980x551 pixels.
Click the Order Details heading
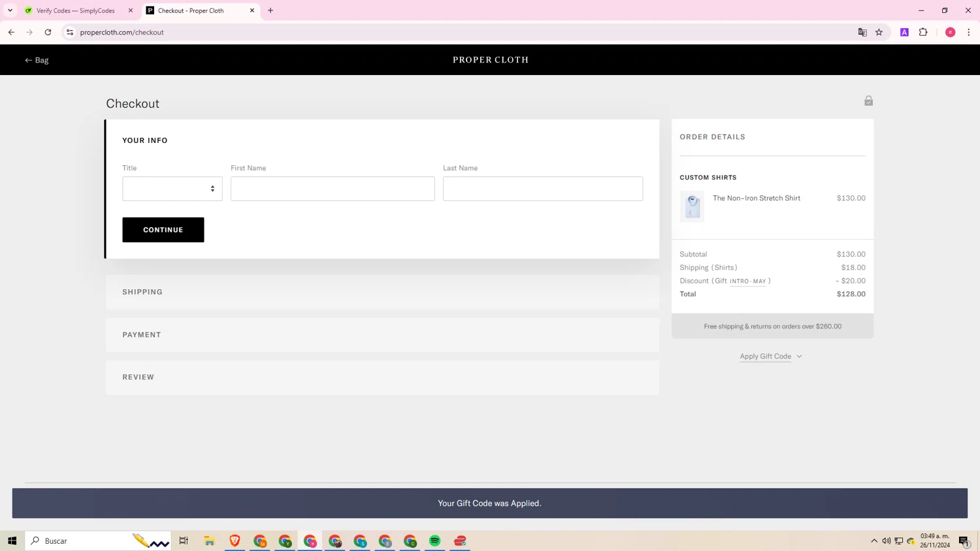pos(713,137)
